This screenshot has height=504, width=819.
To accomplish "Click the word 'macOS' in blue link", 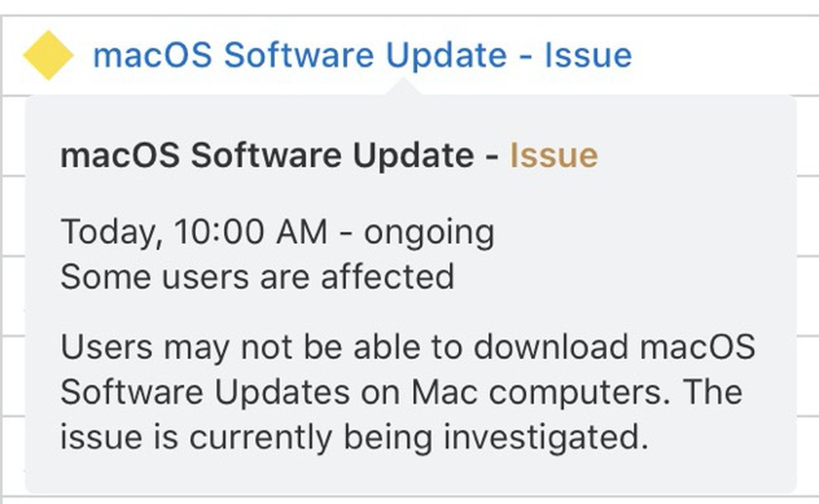I will tap(152, 55).
